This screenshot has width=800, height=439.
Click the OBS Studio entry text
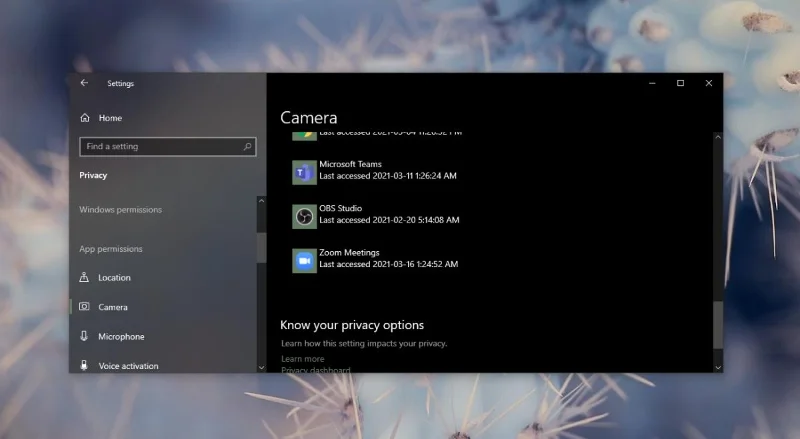tap(340, 208)
